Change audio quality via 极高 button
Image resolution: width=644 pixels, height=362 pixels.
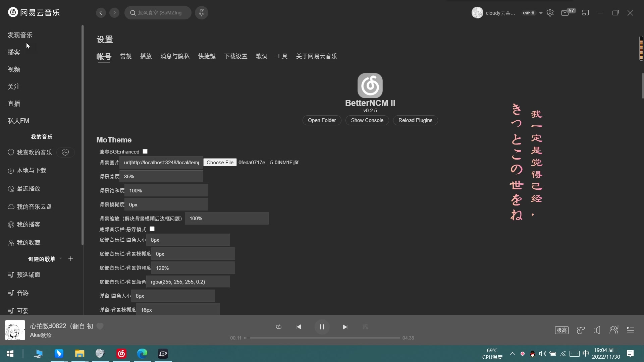tap(562, 330)
